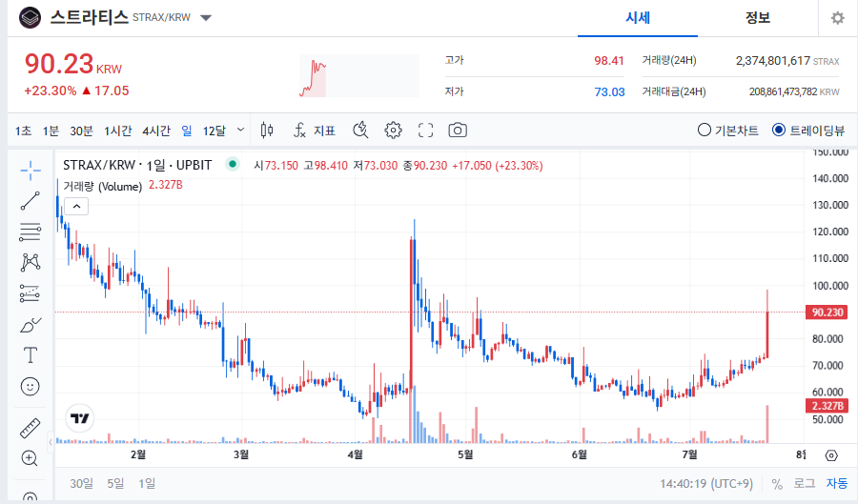The height and width of the screenshot is (504, 858).
Task: Select the brush drawing tool
Action: [x=31, y=325]
